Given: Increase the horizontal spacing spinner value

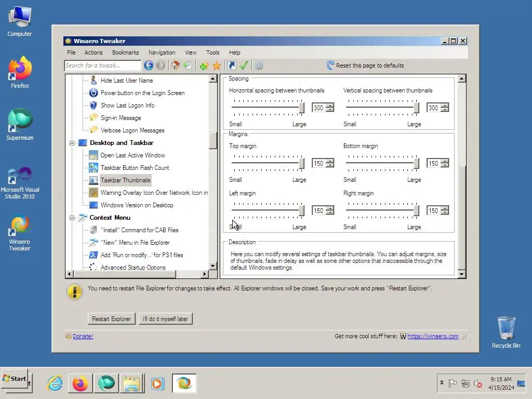Looking at the screenshot, I should 330,105.
